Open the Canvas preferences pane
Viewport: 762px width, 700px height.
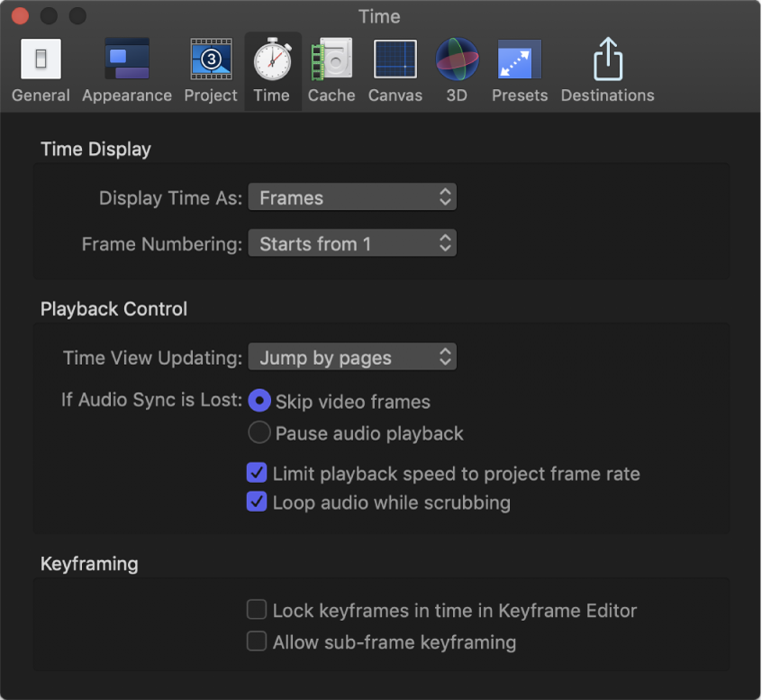(x=395, y=68)
